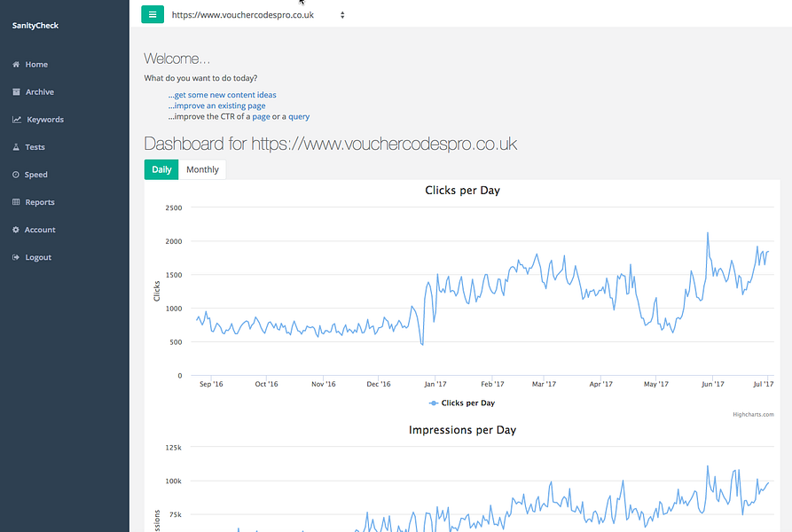Click the Logout icon

tap(15, 257)
